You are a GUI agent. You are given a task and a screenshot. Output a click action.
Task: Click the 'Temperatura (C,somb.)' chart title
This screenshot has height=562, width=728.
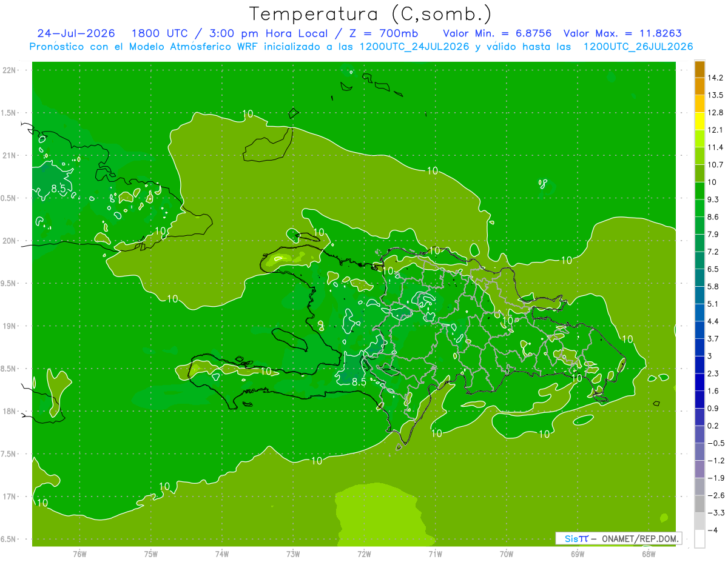(370, 14)
